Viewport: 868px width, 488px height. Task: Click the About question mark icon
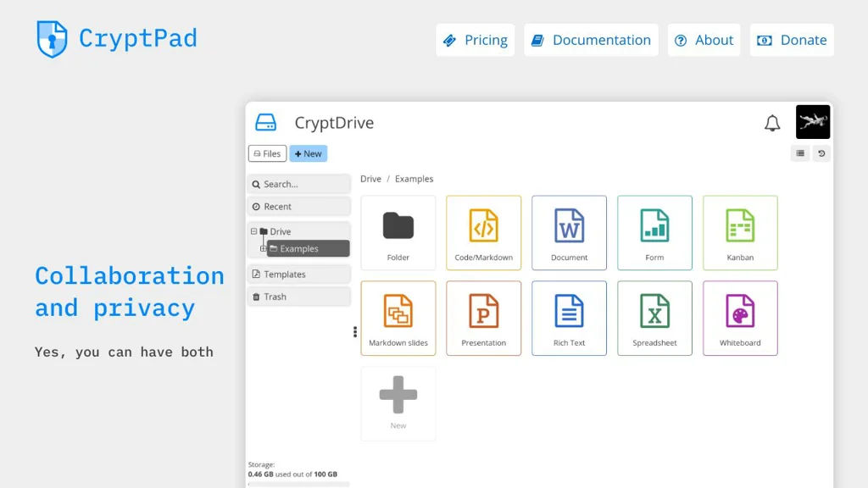pos(681,41)
